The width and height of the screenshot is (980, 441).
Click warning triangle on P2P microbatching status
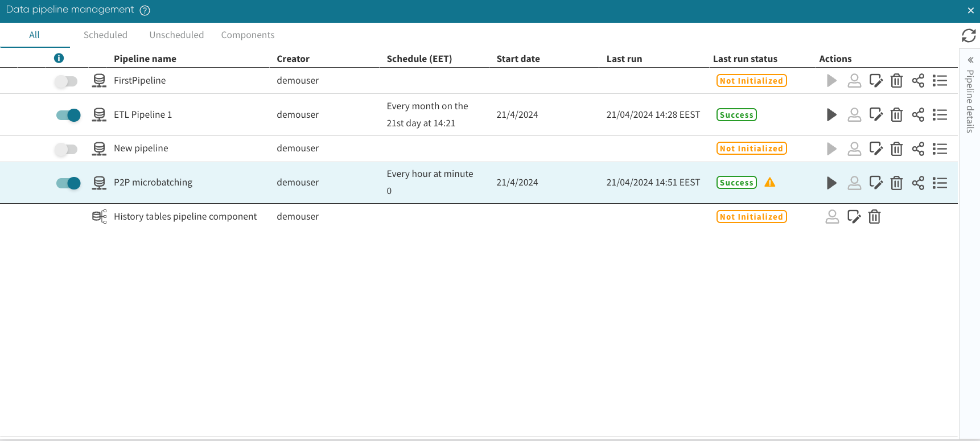coord(770,183)
